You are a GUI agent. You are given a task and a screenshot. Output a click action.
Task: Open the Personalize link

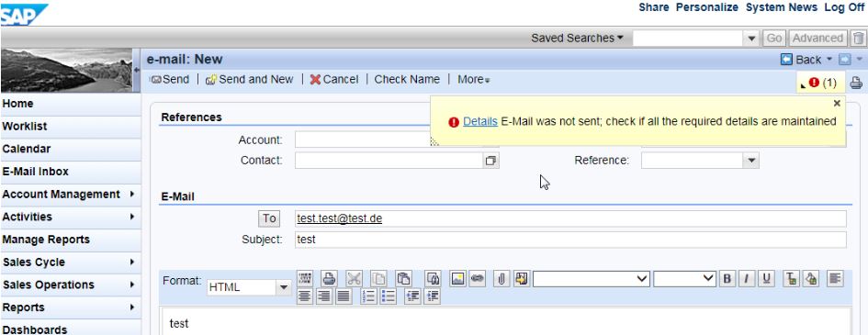707,7
